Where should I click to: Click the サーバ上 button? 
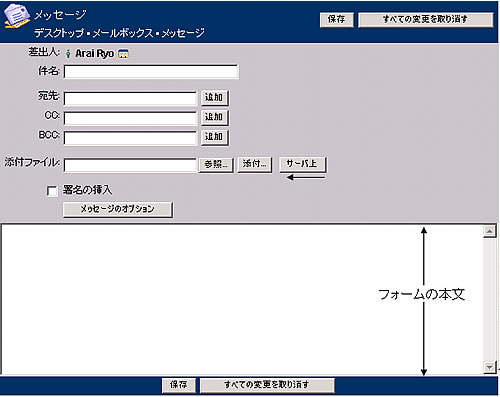pos(303,164)
